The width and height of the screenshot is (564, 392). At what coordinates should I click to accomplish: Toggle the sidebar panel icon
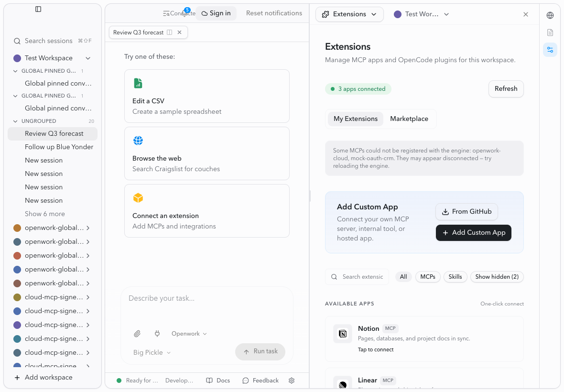click(x=38, y=9)
